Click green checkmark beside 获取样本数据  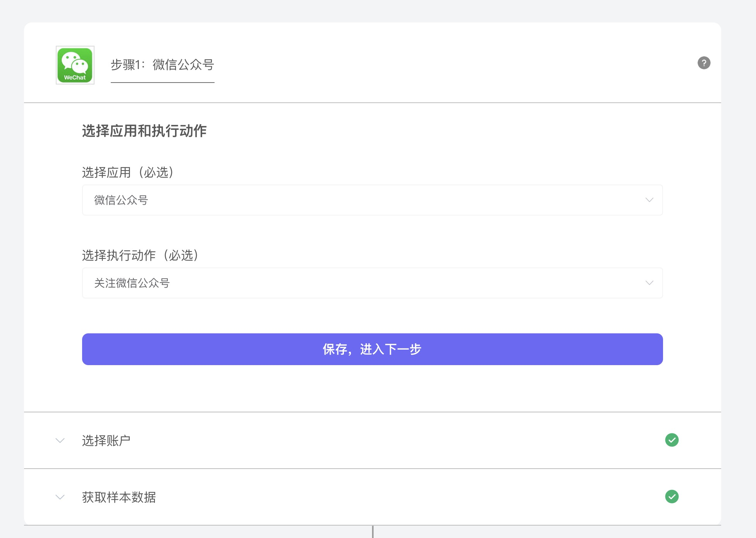pyautogui.click(x=672, y=497)
